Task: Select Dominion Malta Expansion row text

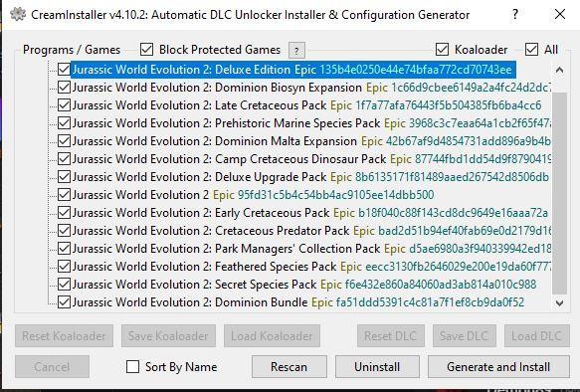Action: (311, 141)
